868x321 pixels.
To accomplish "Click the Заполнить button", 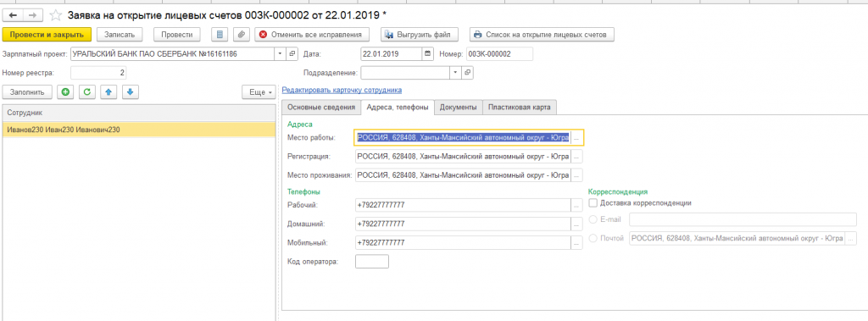I will tap(27, 92).
